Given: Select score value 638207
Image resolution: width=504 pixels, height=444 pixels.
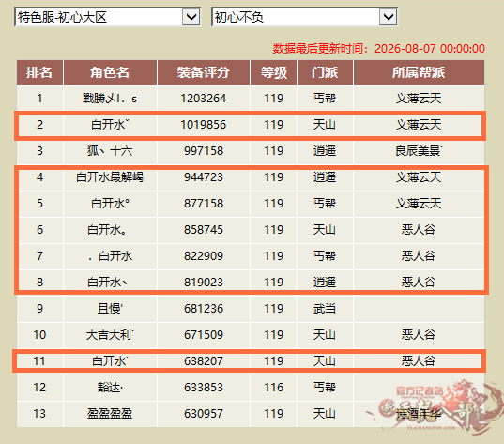Looking at the screenshot, I should [x=204, y=361].
